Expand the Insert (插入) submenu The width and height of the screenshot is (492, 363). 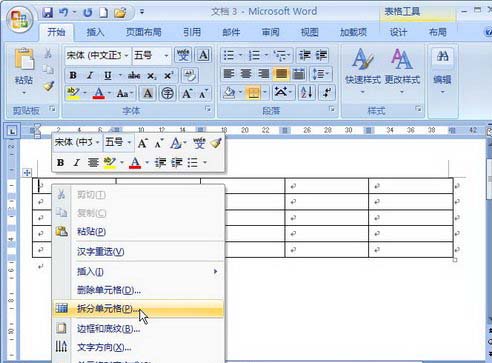coord(138,272)
